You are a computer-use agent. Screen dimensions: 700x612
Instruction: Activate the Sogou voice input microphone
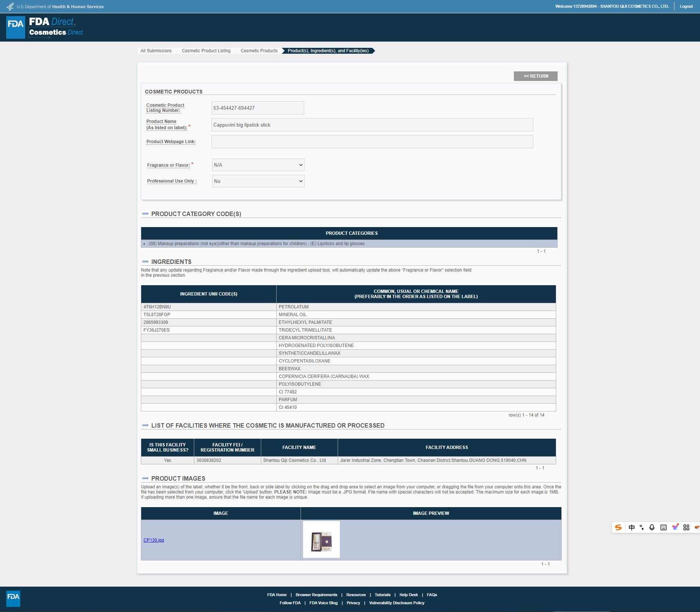pos(652,527)
